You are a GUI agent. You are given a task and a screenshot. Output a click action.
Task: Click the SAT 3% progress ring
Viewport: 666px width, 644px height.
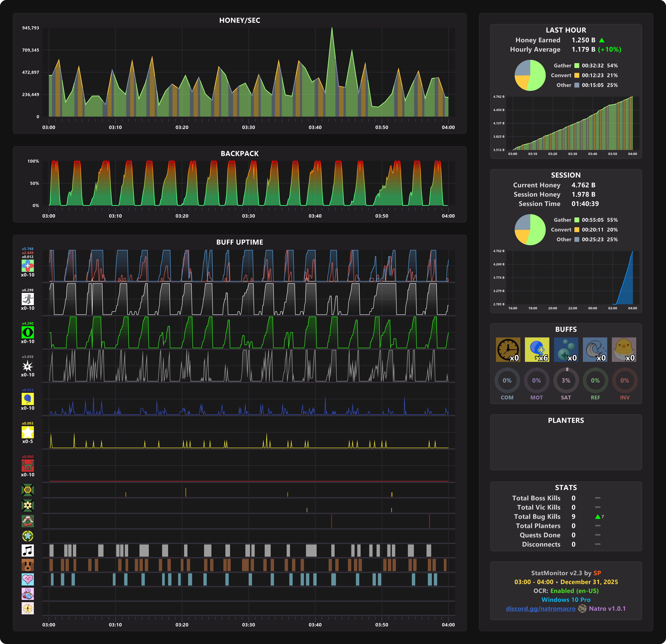566,380
